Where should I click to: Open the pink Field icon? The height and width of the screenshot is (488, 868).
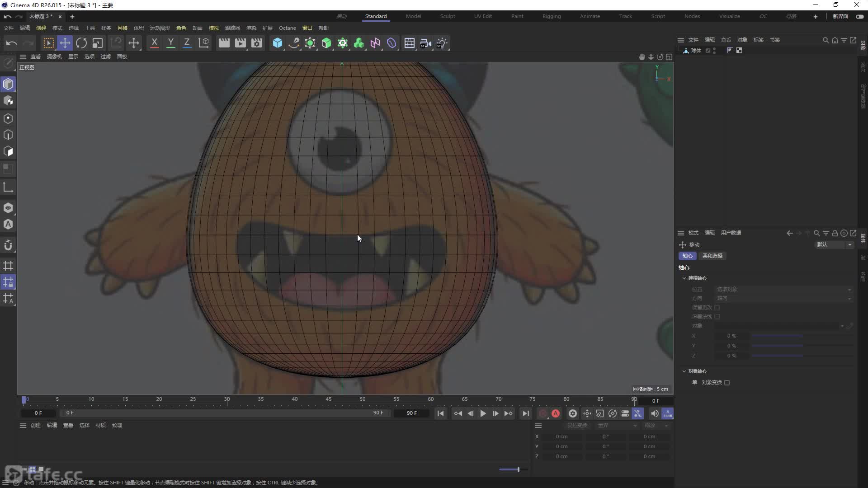coord(375,43)
